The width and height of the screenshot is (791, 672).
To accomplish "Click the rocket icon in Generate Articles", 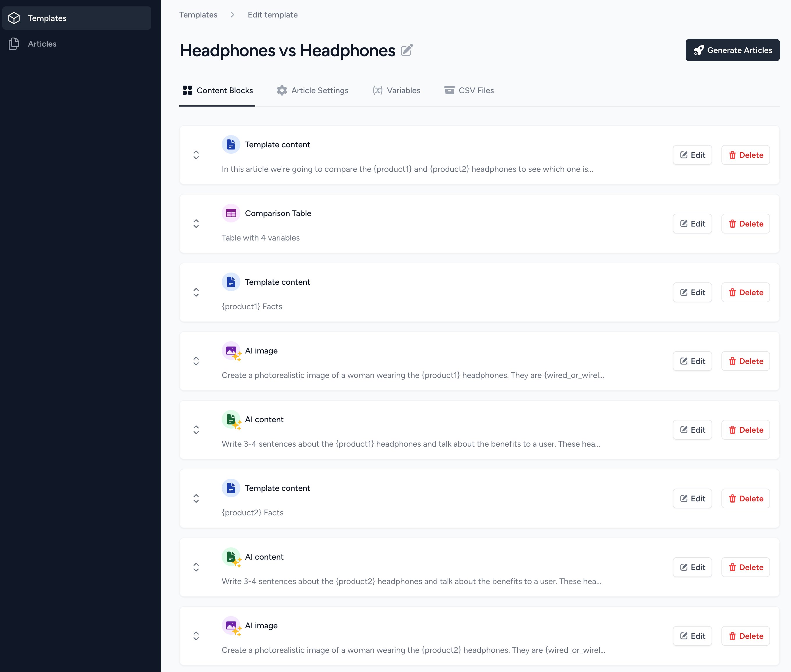I will point(698,50).
